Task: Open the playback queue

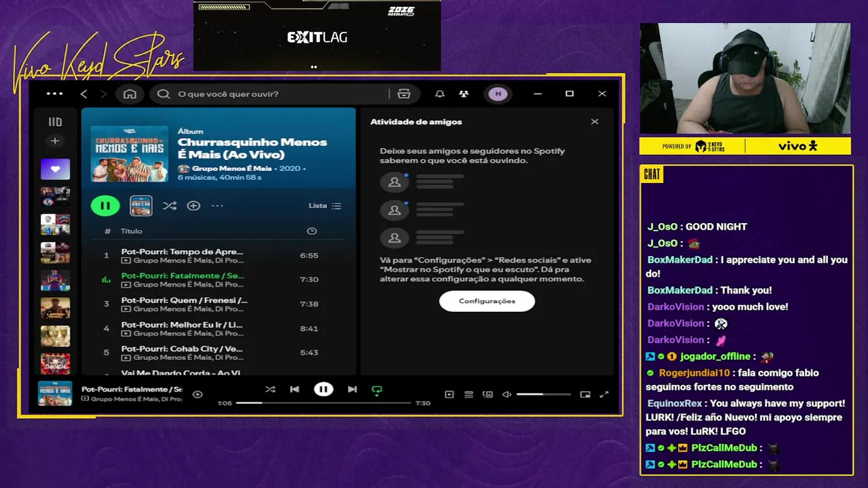Action: point(469,394)
